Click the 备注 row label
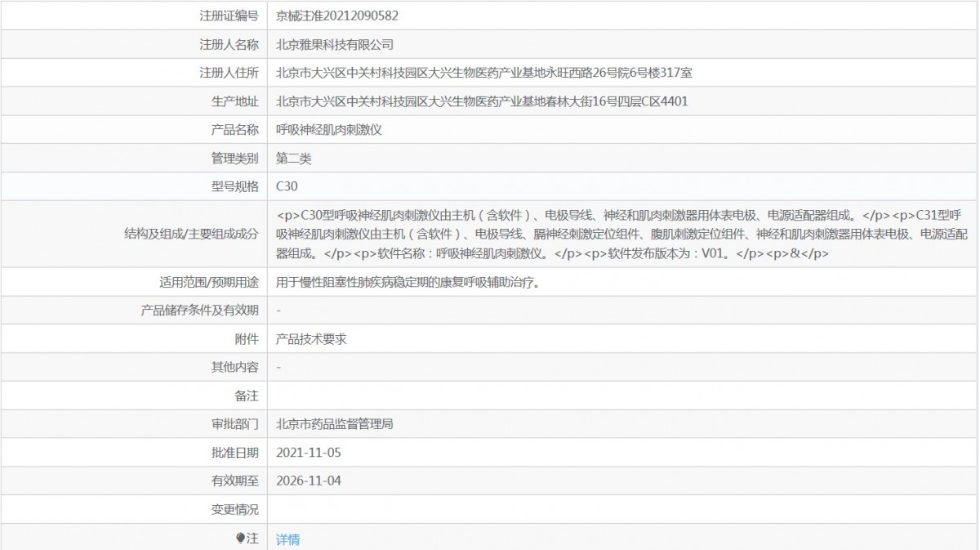The width and height of the screenshot is (980, 550). point(247,396)
